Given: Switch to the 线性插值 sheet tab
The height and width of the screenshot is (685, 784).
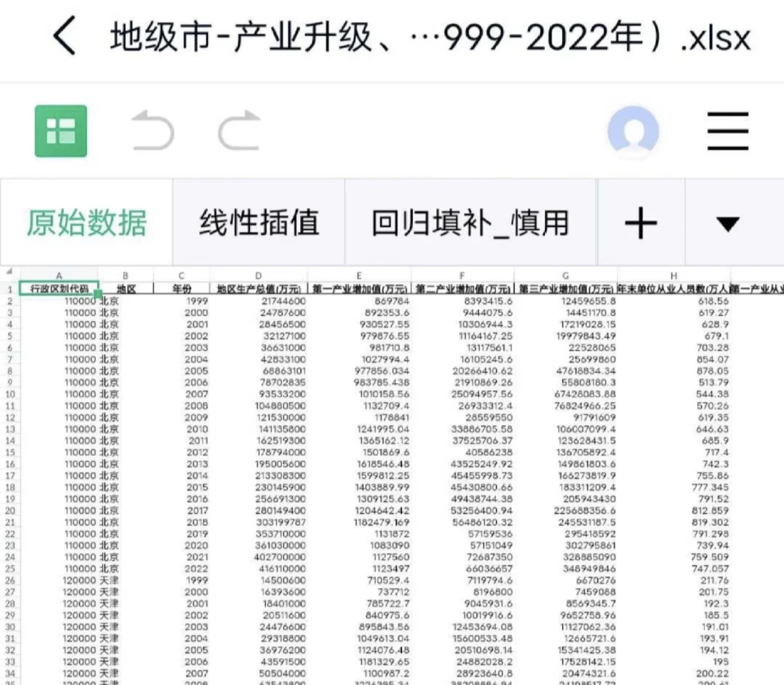Looking at the screenshot, I should pyautogui.click(x=259, y=223).
